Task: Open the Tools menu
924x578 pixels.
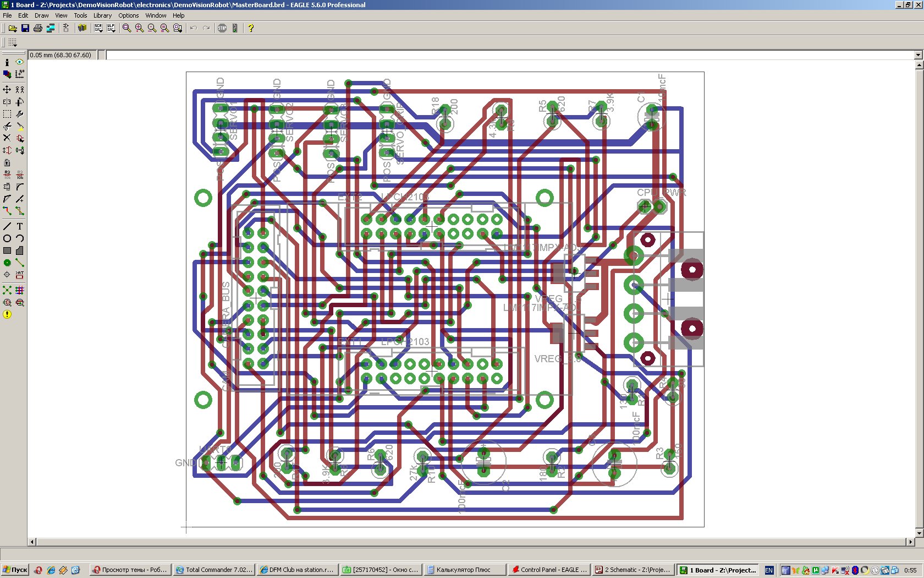Action: (x=80, y=15)
